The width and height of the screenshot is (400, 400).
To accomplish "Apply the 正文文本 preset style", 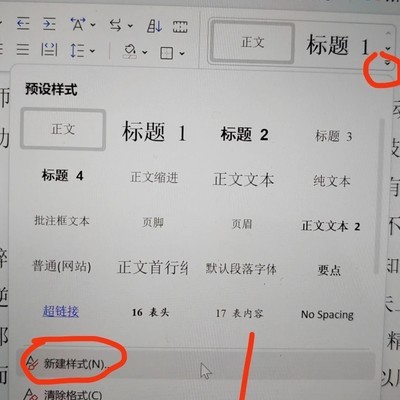I will click(244, 179).
